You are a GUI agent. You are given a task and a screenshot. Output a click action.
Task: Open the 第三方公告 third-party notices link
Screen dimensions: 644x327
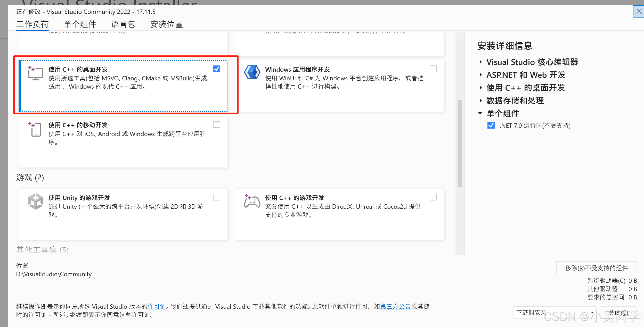pos(395,306)
